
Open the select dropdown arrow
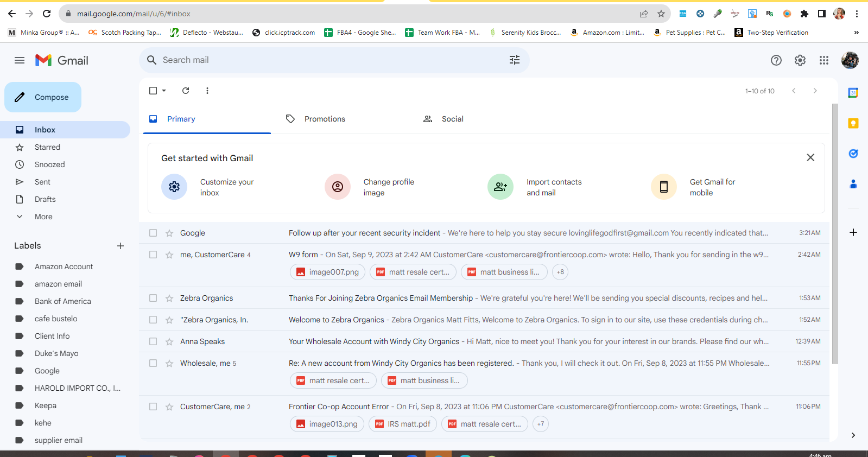[x=164, y=91]
